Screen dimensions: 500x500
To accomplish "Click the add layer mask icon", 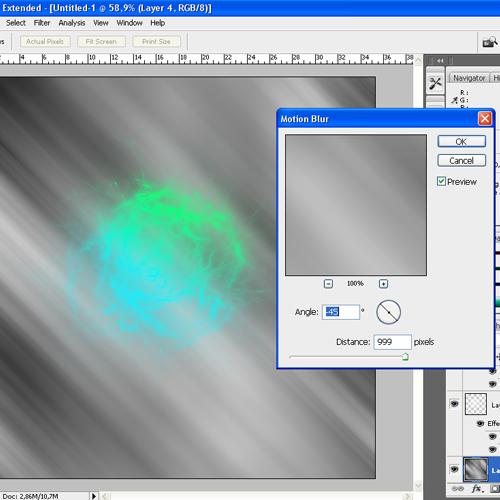I will 495,489.
